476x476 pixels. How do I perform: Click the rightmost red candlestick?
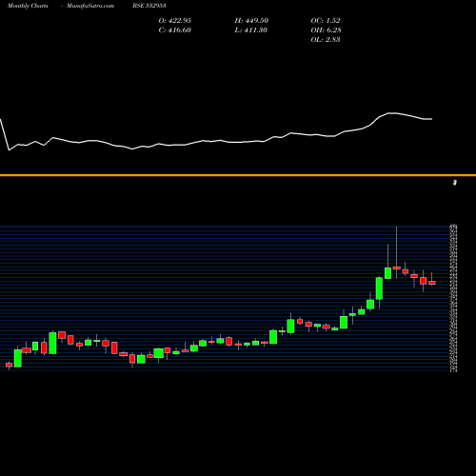(x=432, y=283)
